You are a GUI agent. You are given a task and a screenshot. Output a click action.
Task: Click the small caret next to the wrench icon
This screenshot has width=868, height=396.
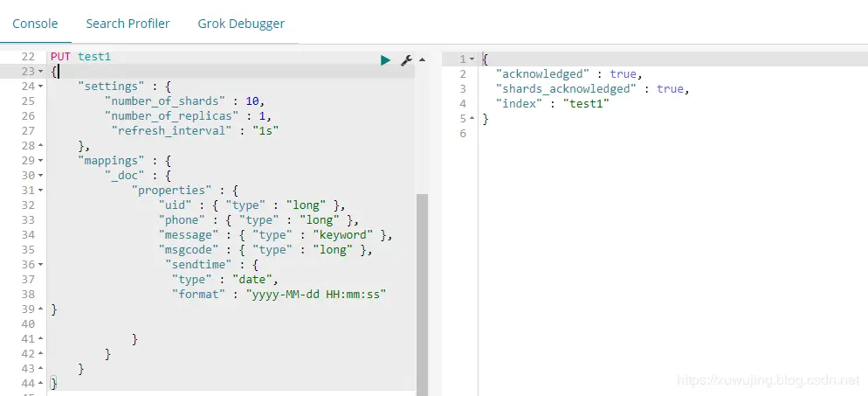pyautogui.click(x=423, y=59)
